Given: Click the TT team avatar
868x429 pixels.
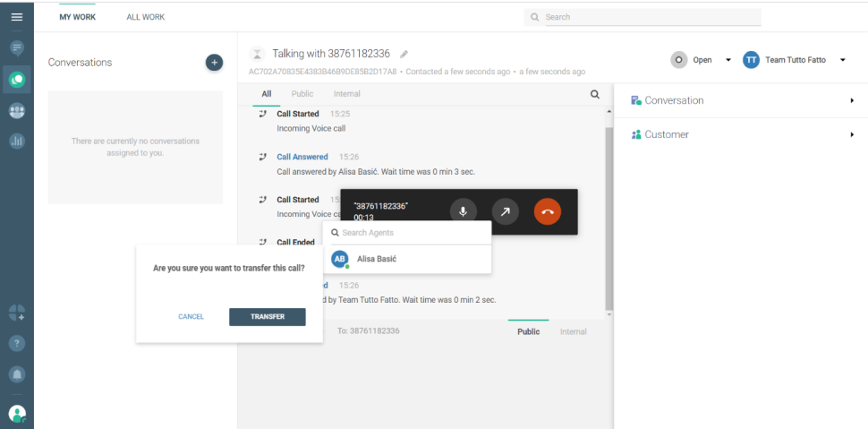Looking at the screenshot, I should tap(751, 60).
